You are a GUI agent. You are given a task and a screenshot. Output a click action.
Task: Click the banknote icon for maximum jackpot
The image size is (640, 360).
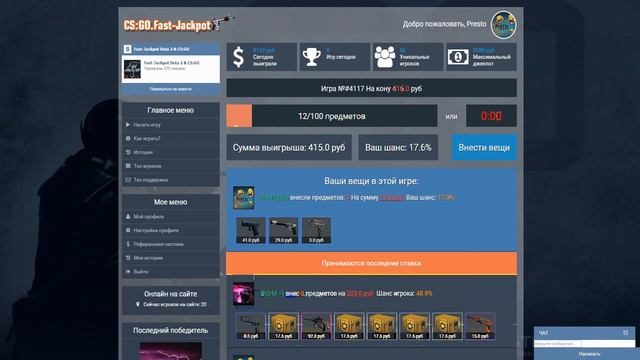pos(458,57)
